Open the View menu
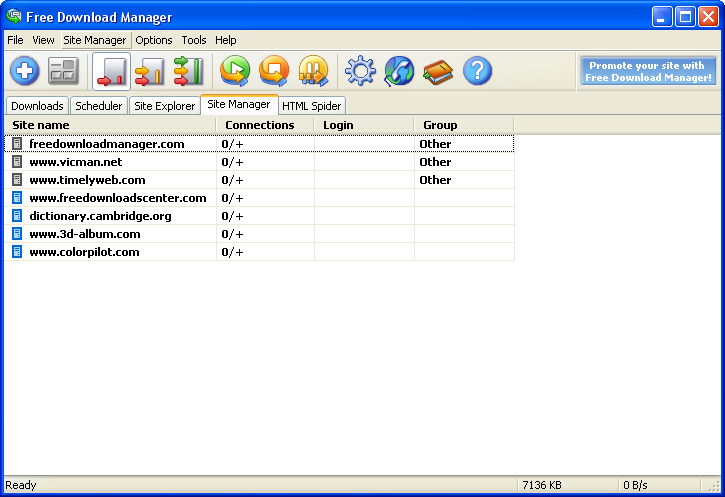Screen dimensions: 725x497 (43, 40)
